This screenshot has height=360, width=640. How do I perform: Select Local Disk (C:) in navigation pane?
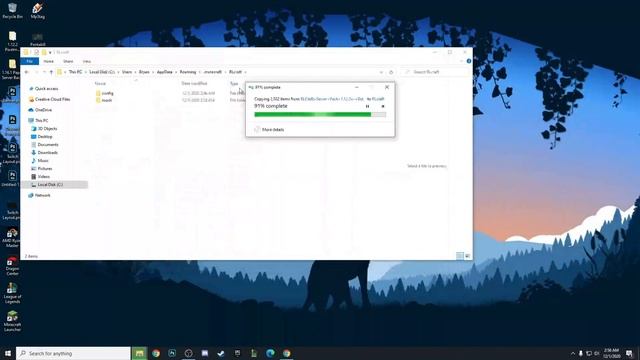(x=54, y=185)
